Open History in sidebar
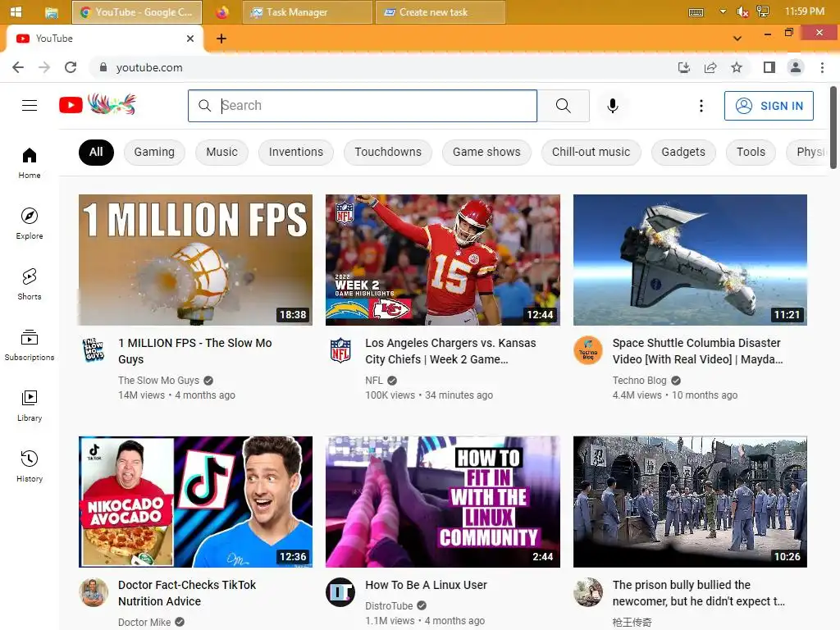This screenshot has width=840, height=630. (x=30, y=466)
